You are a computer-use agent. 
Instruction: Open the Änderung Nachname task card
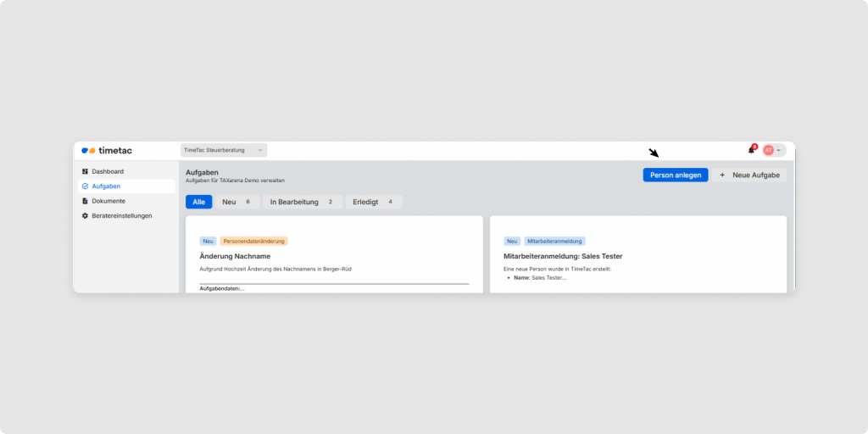[x=235, y=256]
